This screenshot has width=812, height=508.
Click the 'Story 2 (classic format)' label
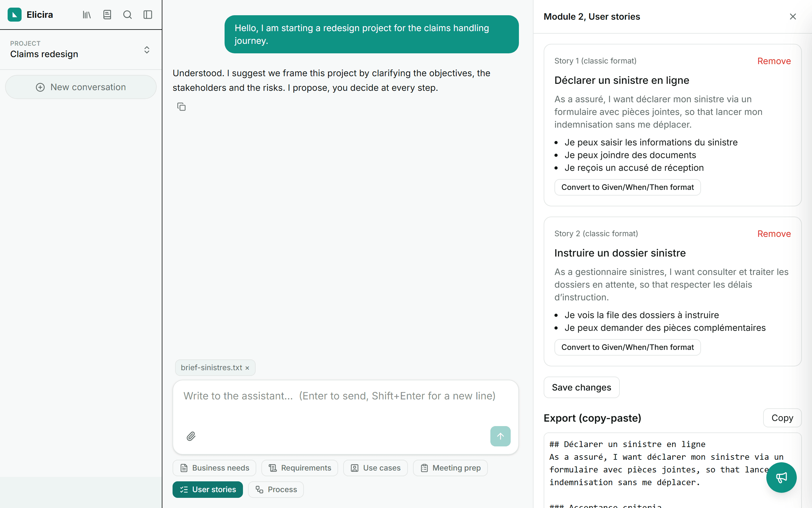(596, 233)
